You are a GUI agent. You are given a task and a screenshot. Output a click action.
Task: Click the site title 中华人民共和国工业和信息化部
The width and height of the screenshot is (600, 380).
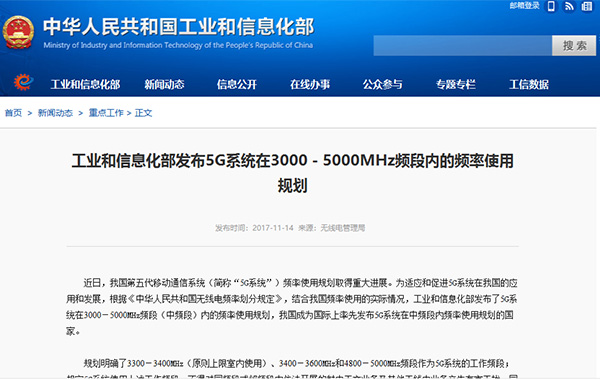(178, 27)
